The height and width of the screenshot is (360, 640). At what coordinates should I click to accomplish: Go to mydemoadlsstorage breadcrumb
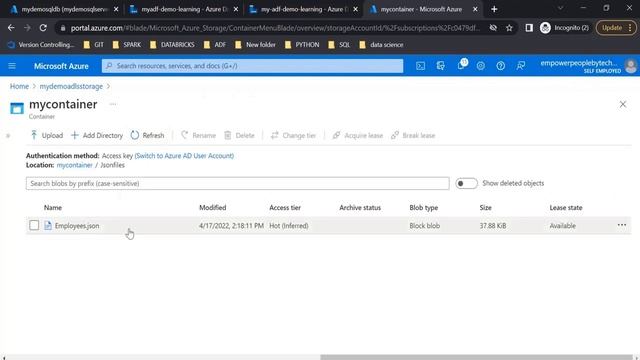(x=71, y=86)
